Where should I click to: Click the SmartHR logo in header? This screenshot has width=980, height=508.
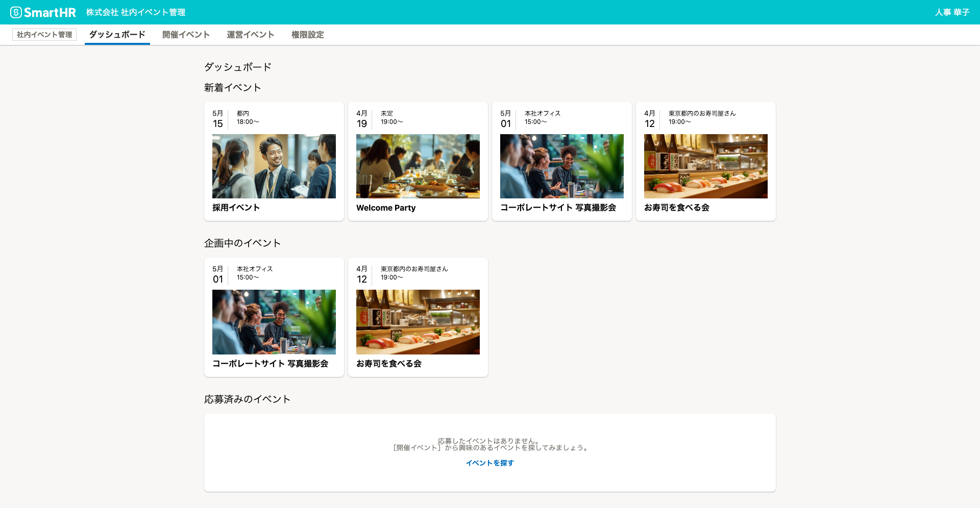coord(43,12)
